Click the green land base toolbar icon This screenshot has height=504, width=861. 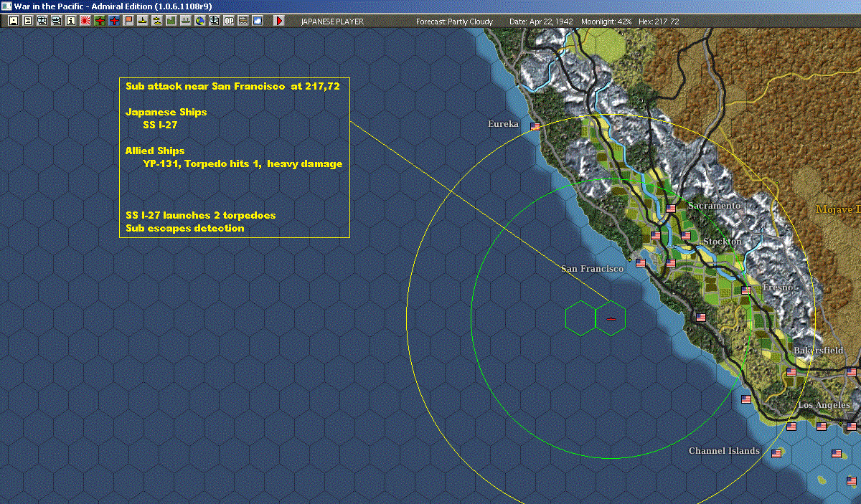[171, 21]
